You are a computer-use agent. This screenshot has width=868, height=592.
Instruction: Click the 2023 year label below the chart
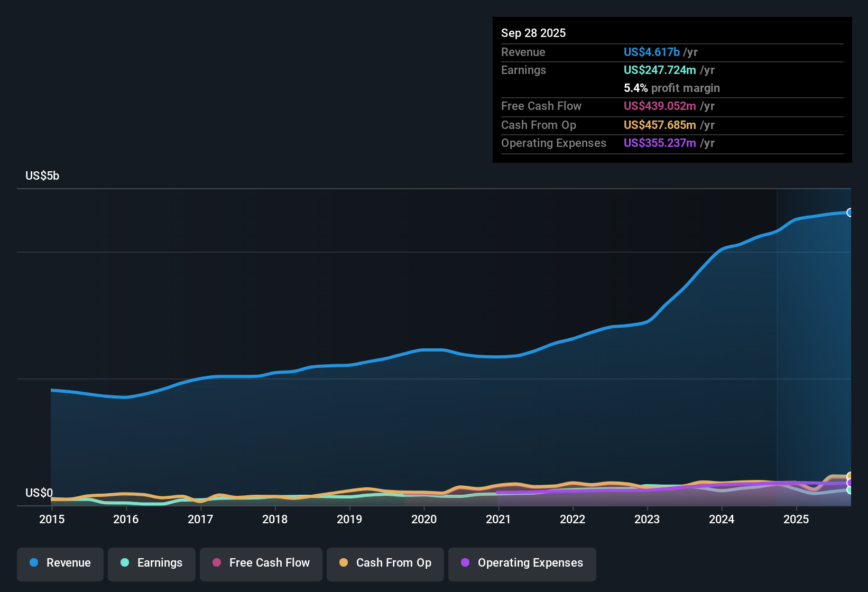(x=648, y=519)
